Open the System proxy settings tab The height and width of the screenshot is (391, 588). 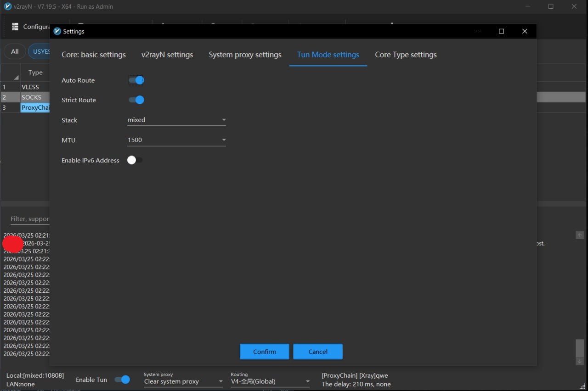(x=245, y=55)
